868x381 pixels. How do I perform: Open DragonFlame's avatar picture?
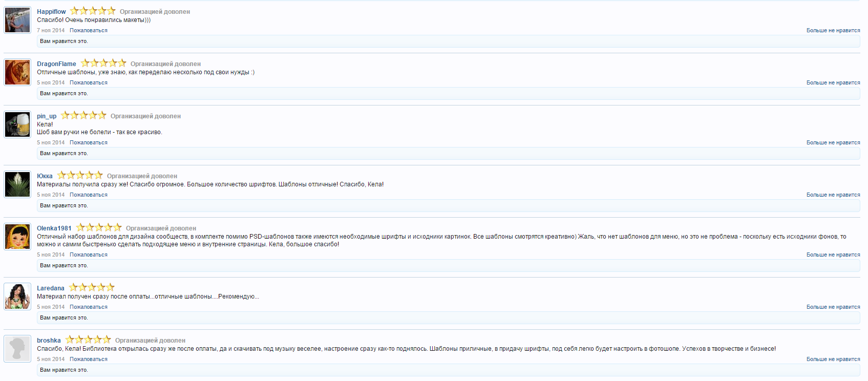(x=17, y=72)
